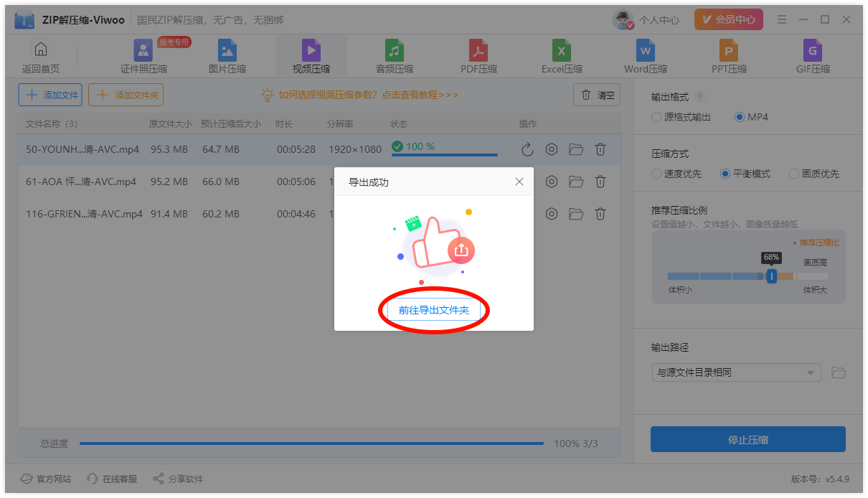Open the PDF压缩 tool
The width and height of the screenshot is (868, 498).
[478, 57]
